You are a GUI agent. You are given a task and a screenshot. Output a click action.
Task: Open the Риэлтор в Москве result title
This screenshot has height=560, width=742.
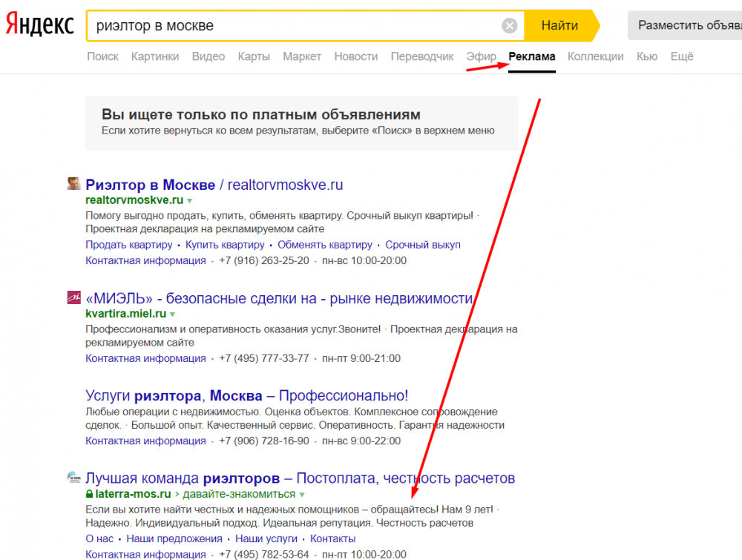(214, 185)
